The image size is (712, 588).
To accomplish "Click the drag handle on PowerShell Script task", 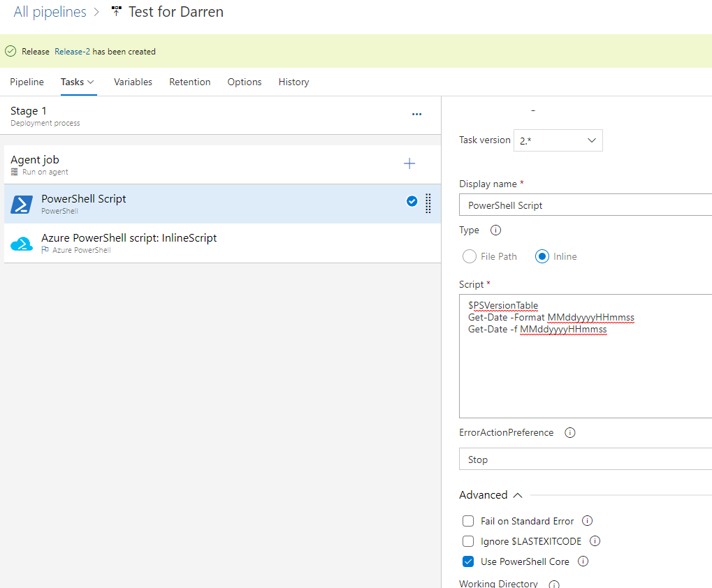I will (x=428, y=203).
